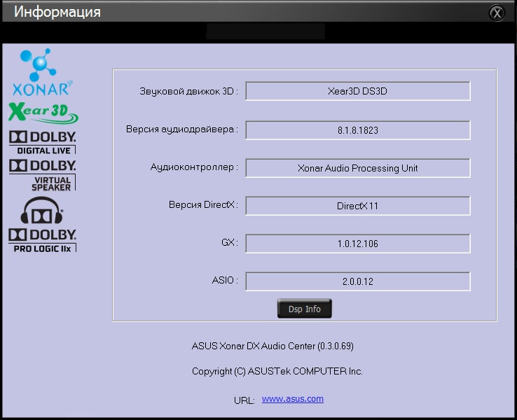
Task: Close the Информация window
Action: click(x=497, y=13)
